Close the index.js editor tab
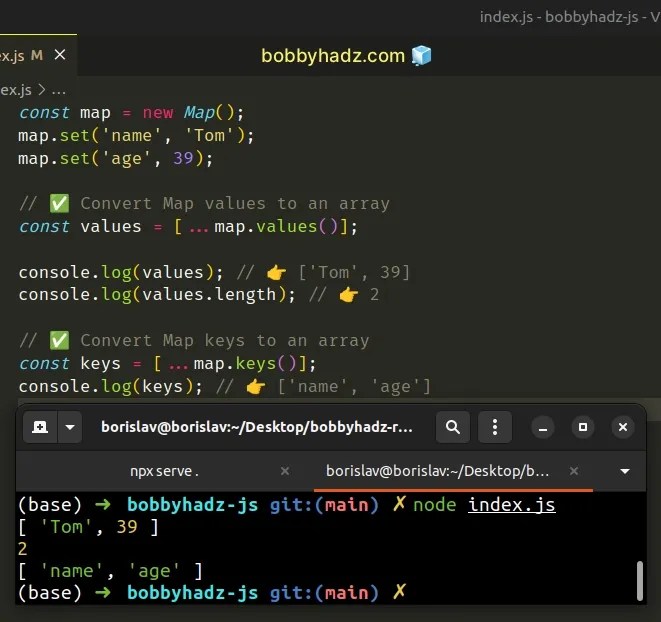The width and height of the screenshot is (661, 622). (x=60, y=55)
